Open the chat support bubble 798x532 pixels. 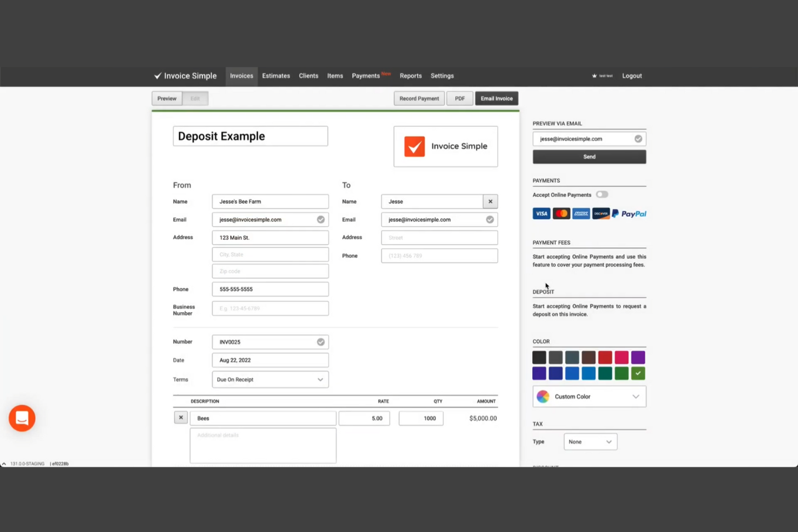[x=22, y=418]
